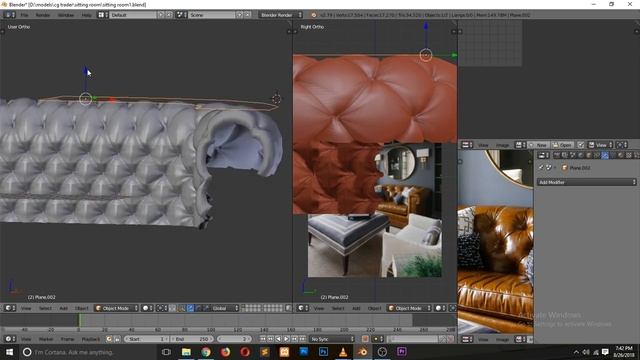Jump to last frame

[x=302, y=339]
